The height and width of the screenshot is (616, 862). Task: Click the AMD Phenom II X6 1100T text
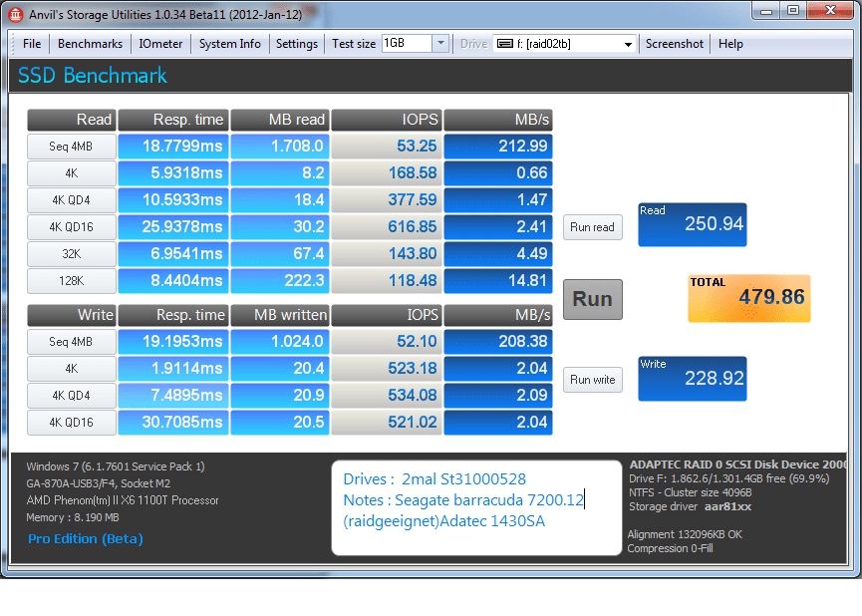(122, 500)
